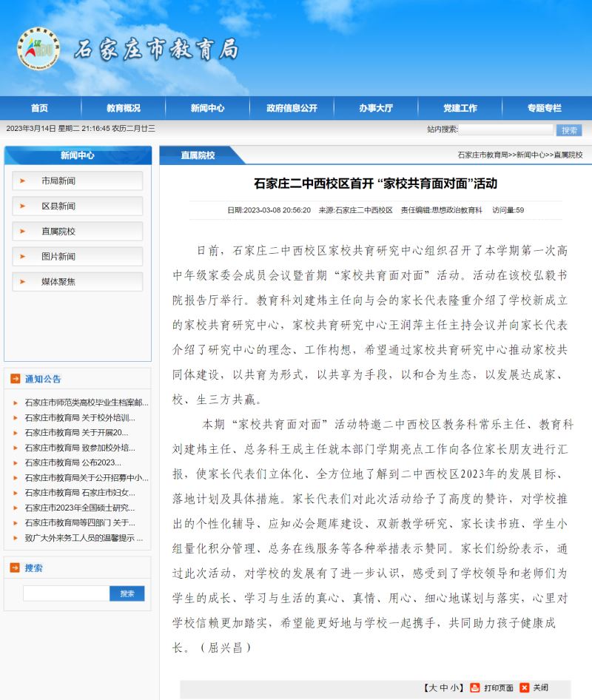
Task: Focus the 站内搜索 text field
Action: tap(505, 129)
